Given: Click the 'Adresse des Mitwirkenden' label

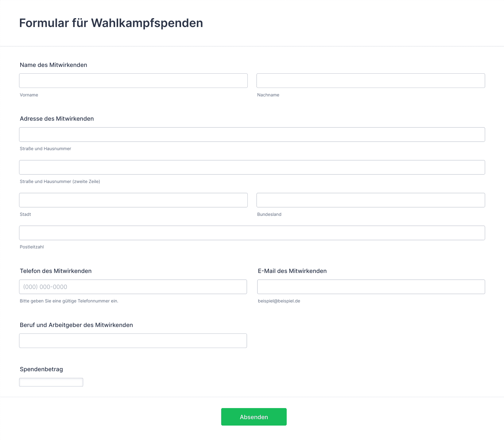Looking at the screenshot, I should [x=57, y=119].
